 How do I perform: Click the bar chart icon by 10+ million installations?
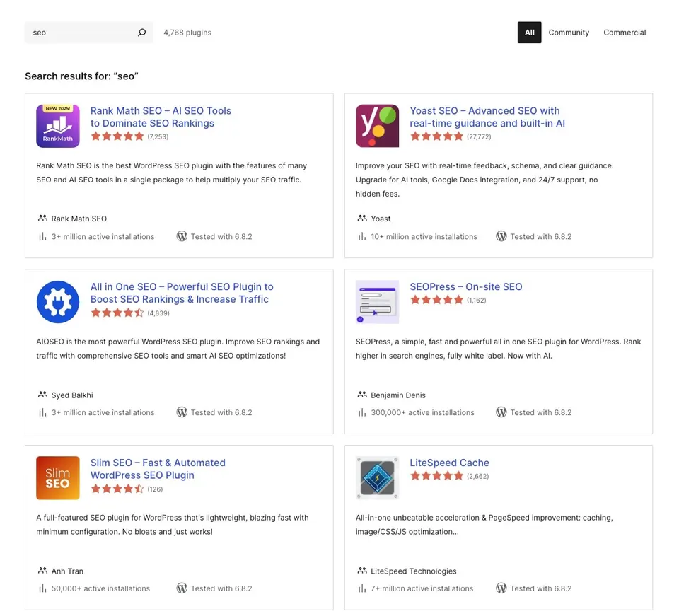(x=362, y=236)
